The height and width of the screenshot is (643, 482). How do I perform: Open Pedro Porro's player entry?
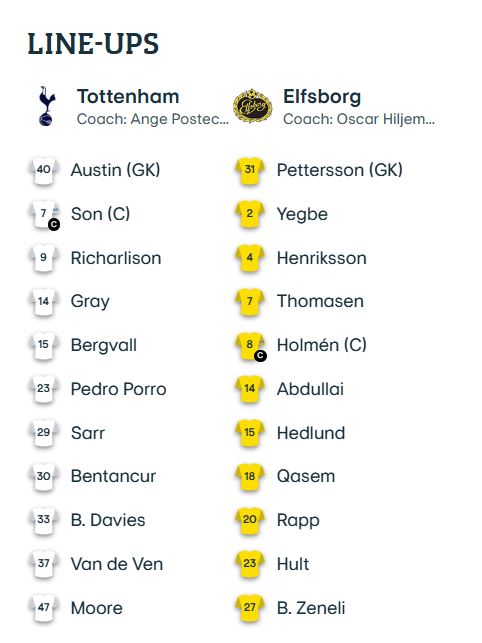119,389
